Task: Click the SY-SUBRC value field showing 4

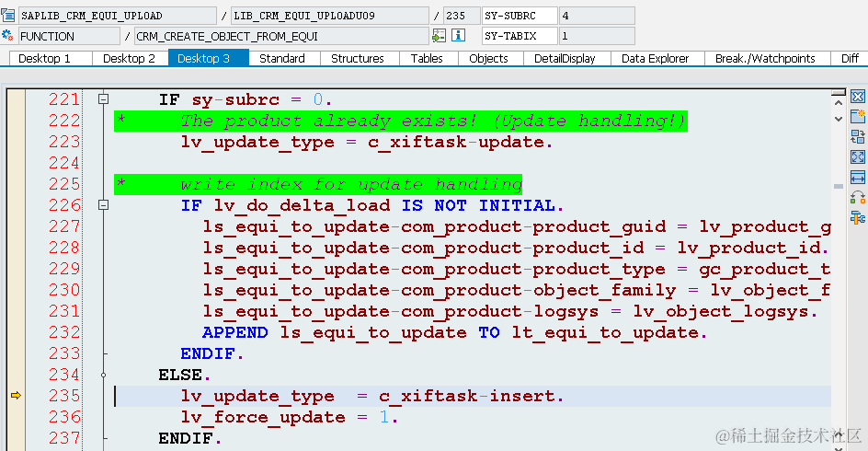Action: (597, 16)
